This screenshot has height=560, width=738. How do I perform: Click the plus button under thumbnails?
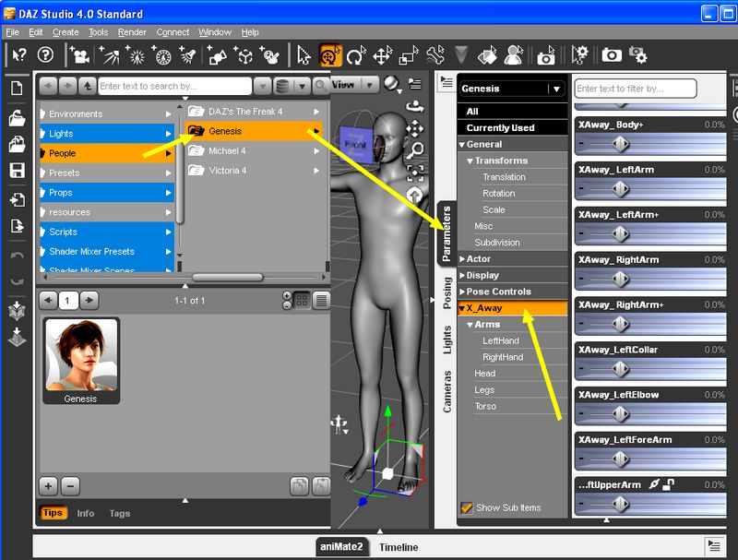click(x=48, y=486)
